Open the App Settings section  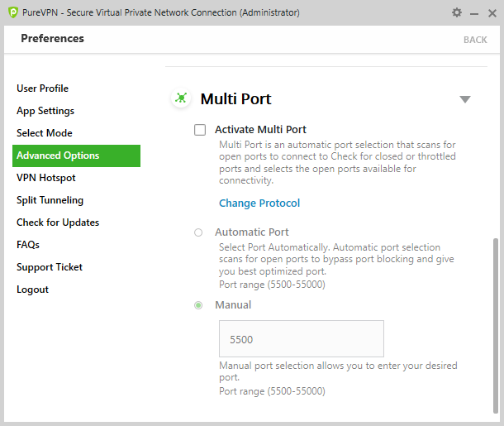(45, 111)
